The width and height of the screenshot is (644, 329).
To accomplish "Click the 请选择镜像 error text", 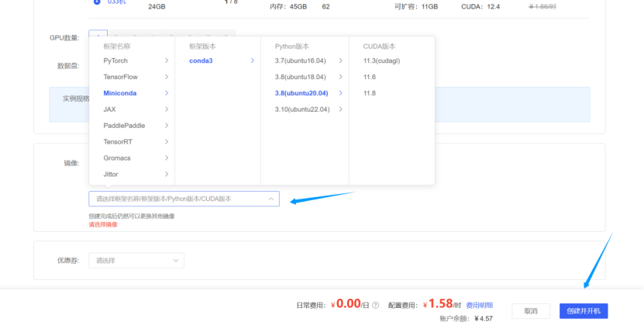I will coord(103,224).
